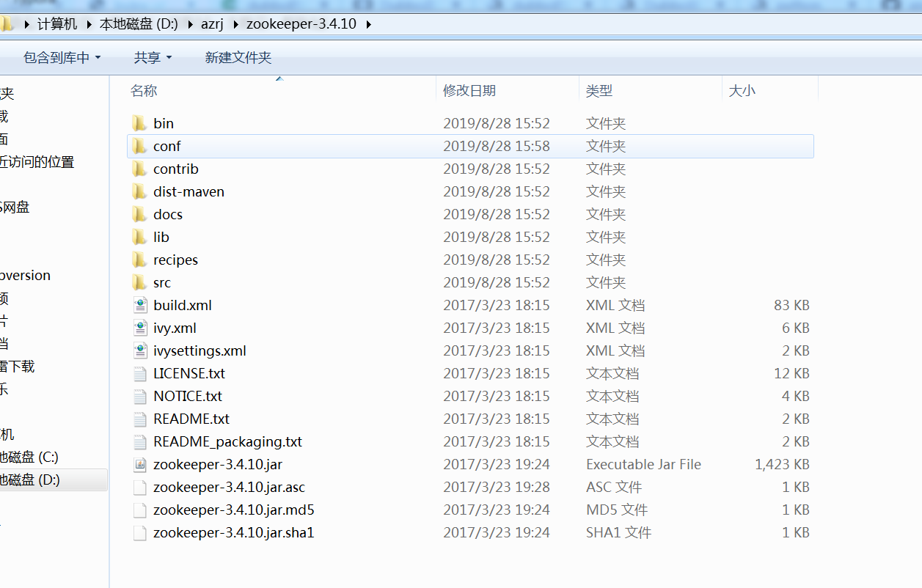Sort files by 大小 column header
Image resolution: width=922 pixels, height=588 pixels.
pos(742,91)
